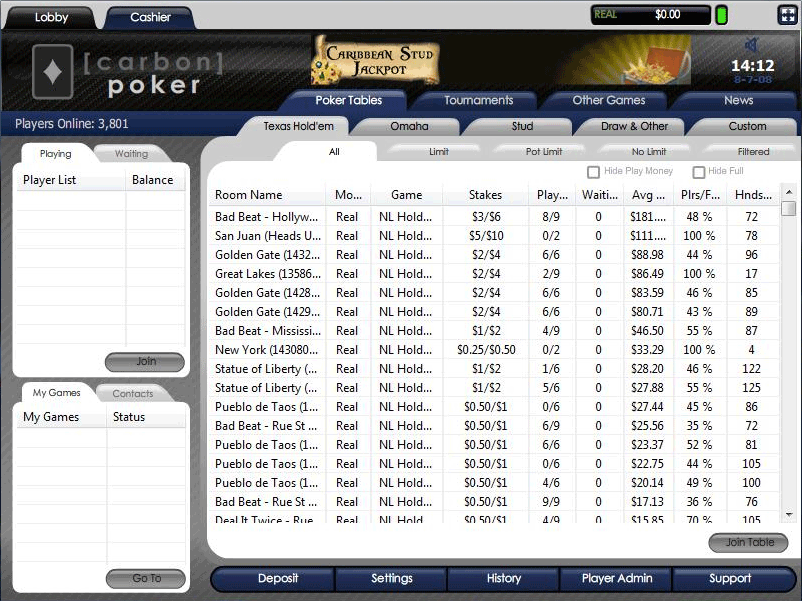Screen dimensions: 802x601
Task: Click the $5/$10 stakes cell
Action: (486, 236)
